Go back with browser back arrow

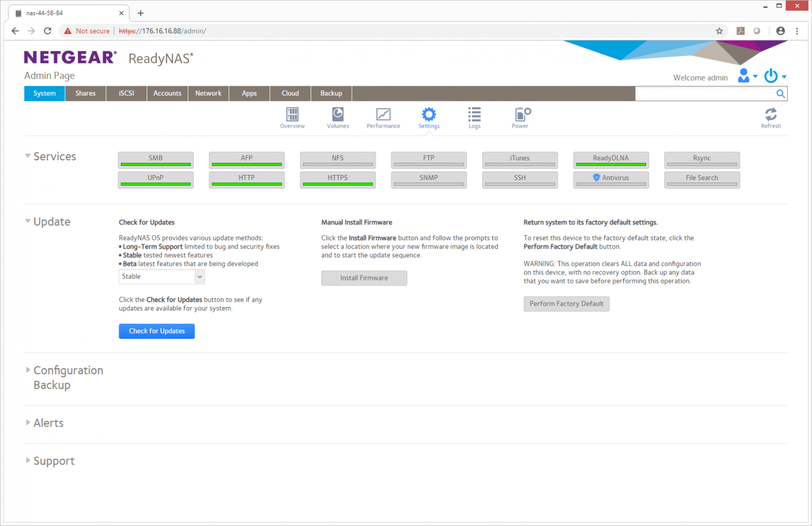point(15,31)
